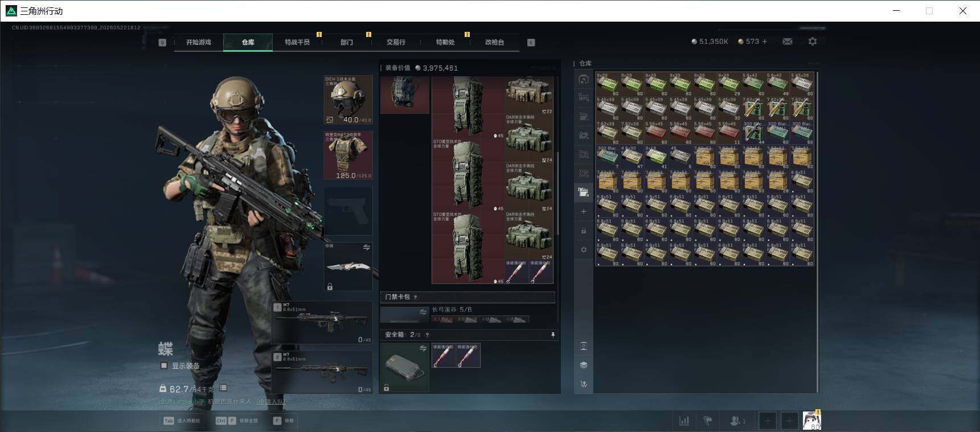Image resolution: width=980 pixels, height=432 pixels.
Task: Click the padlock icon in warehouse sidebar
Action: click(584, 231)
